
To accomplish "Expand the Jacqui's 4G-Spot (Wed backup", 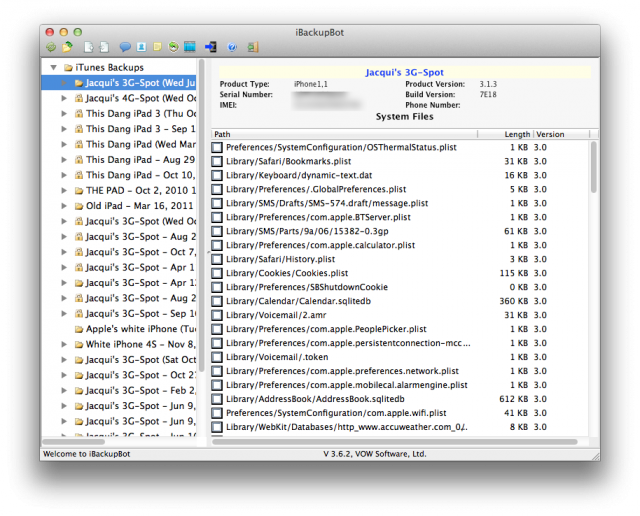I will tap(64, 98).
